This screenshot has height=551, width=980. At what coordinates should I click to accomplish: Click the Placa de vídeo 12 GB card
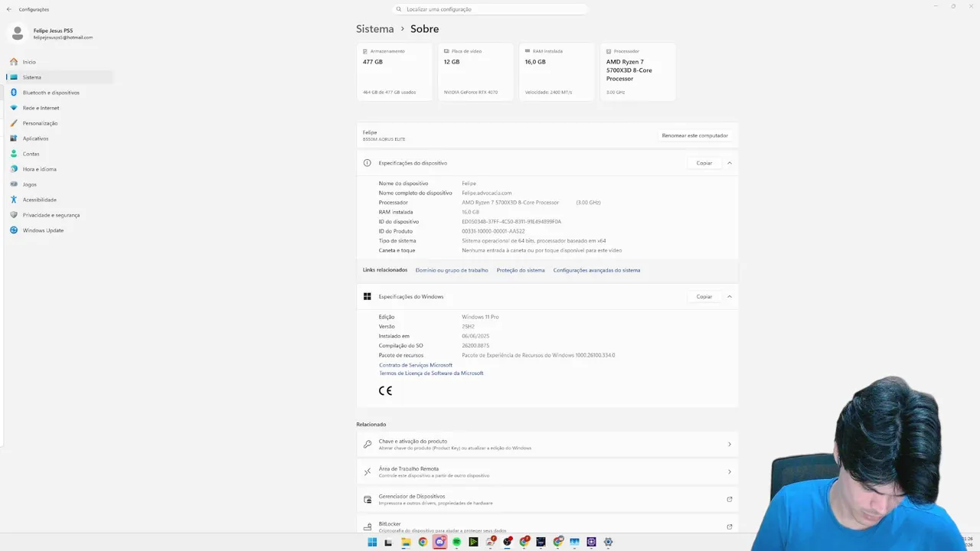click(x=475, y=72)
